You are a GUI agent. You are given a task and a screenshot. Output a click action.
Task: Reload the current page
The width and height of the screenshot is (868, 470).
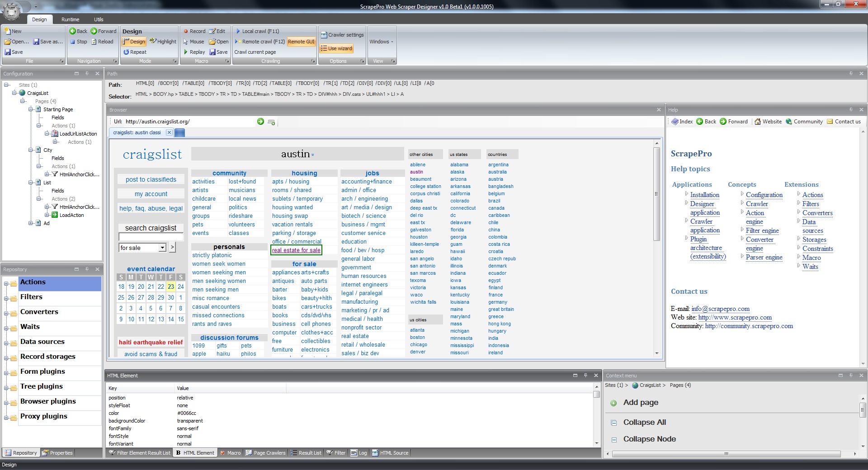coord(102,42)
